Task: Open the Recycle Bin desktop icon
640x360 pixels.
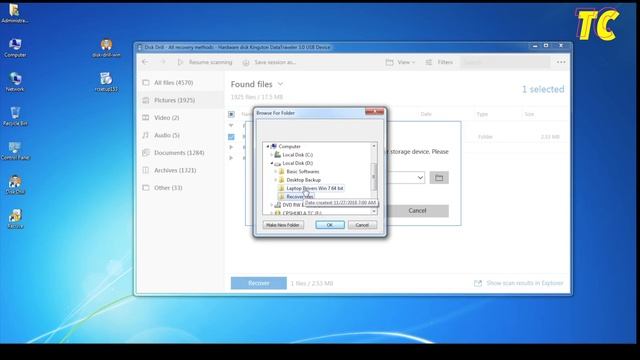Action: click(x=15, y=116)
